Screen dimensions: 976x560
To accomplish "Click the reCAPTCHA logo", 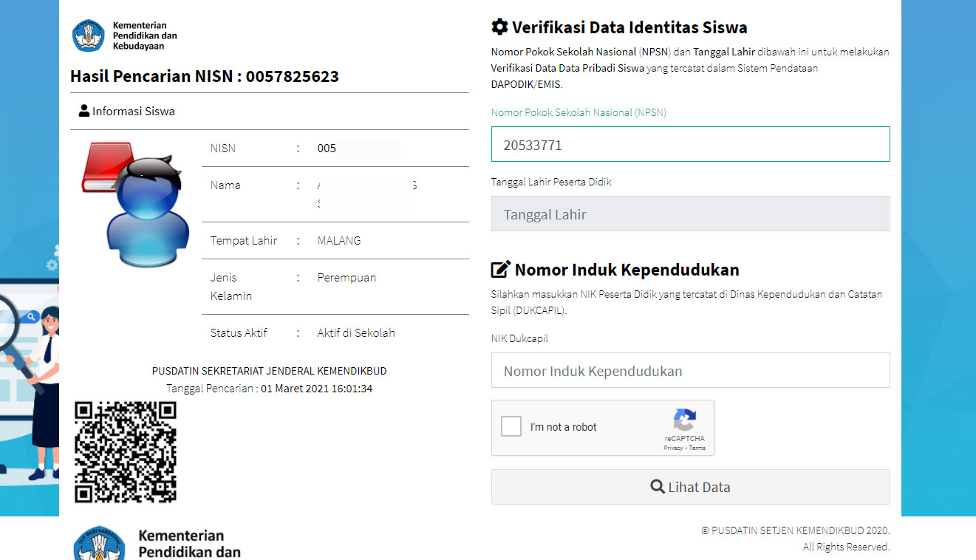I will (x=684, y=420).
